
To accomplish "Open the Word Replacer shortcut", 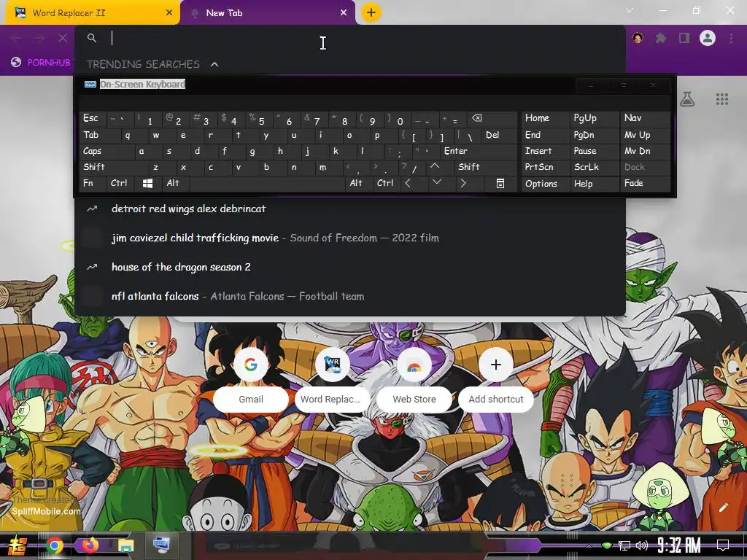I will tap(332, 379).
